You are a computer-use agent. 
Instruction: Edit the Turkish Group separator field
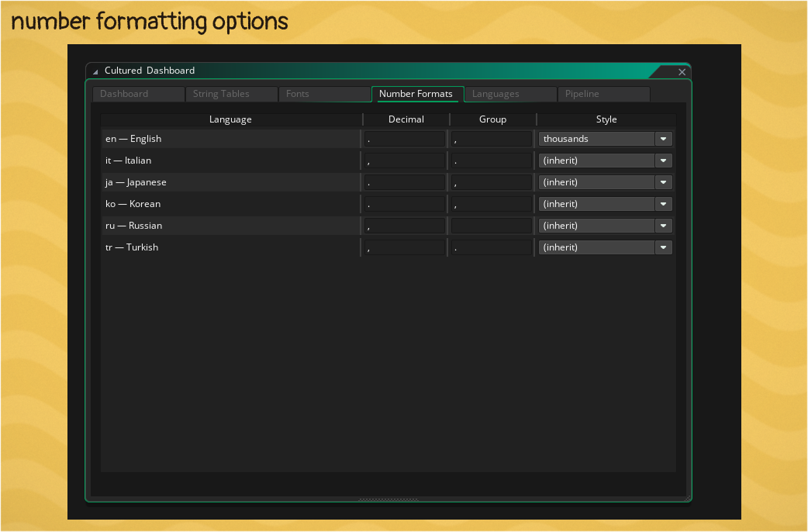(x=492, y=247)
